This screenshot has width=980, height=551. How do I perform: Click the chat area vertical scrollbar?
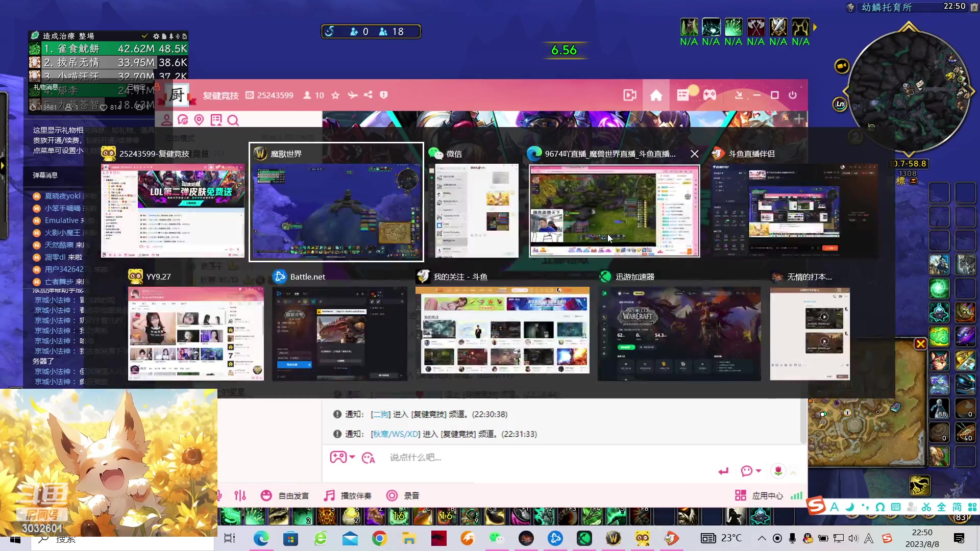803,421
